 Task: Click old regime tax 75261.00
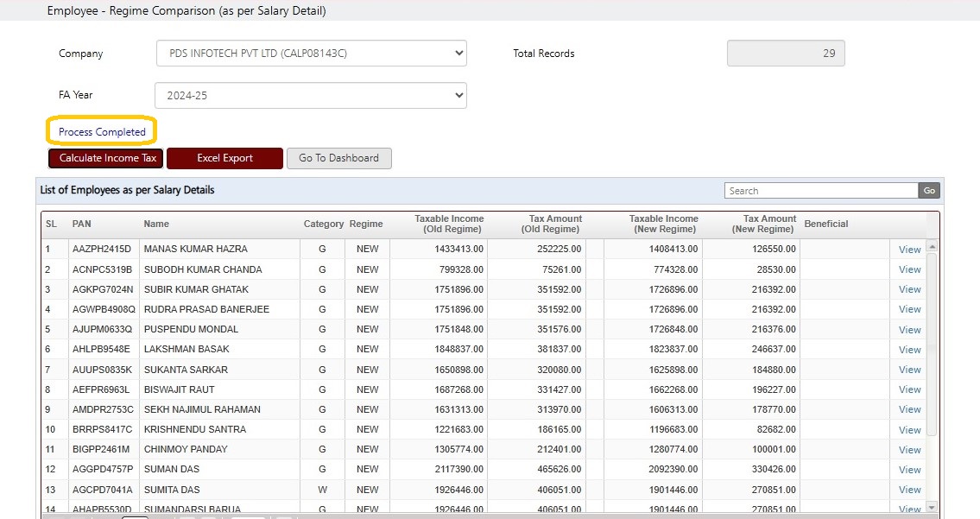click(x=561, y=269)
